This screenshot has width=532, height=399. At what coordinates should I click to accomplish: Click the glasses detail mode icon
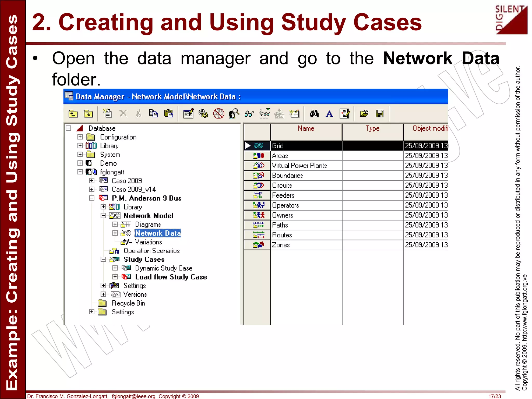click(249, 114)
